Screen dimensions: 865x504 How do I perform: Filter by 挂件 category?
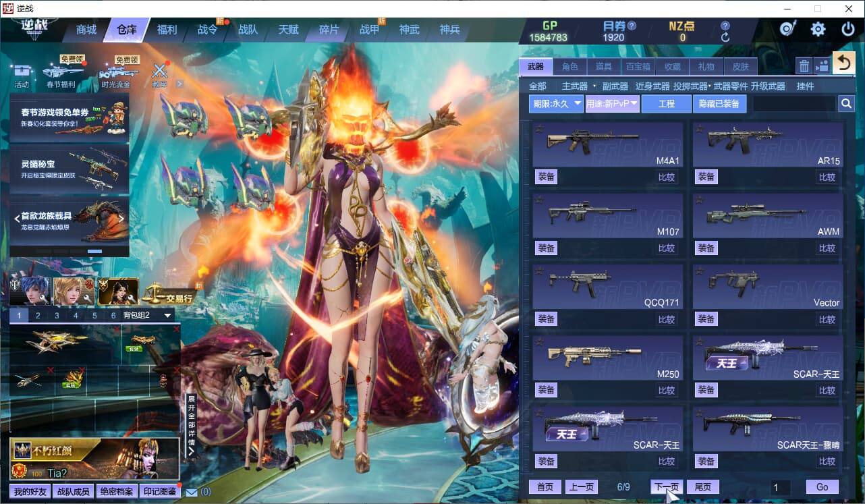pyautogui.click(x=805, y=86)
